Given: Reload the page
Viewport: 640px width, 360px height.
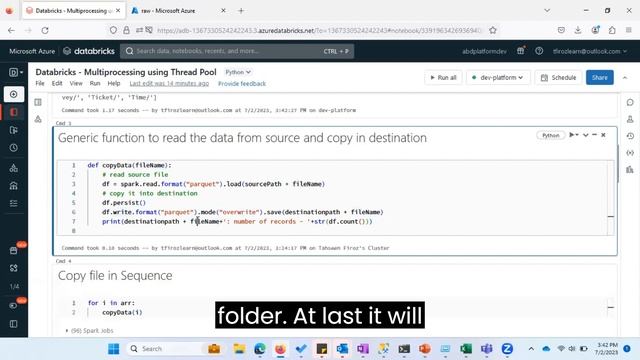Looking at the screenshot, I should click(45, 30).
